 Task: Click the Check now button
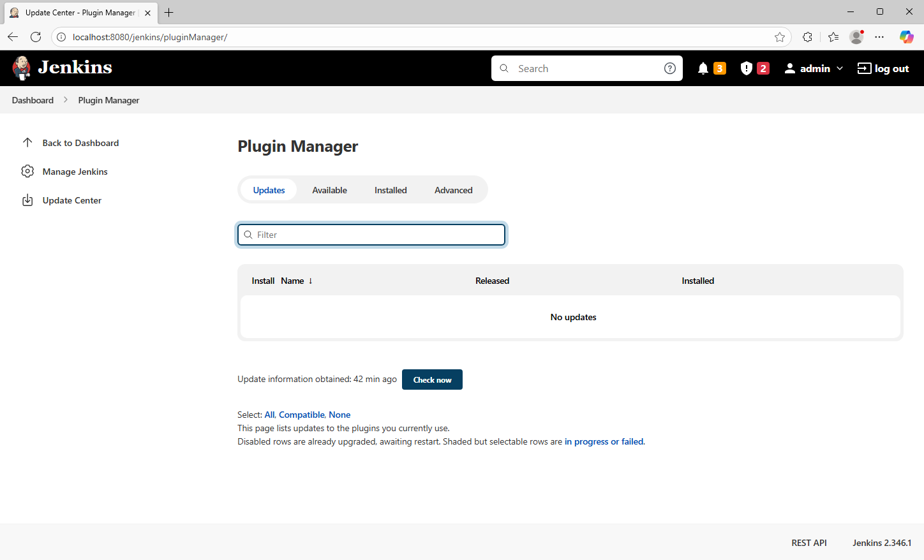(x=432, y=379)
